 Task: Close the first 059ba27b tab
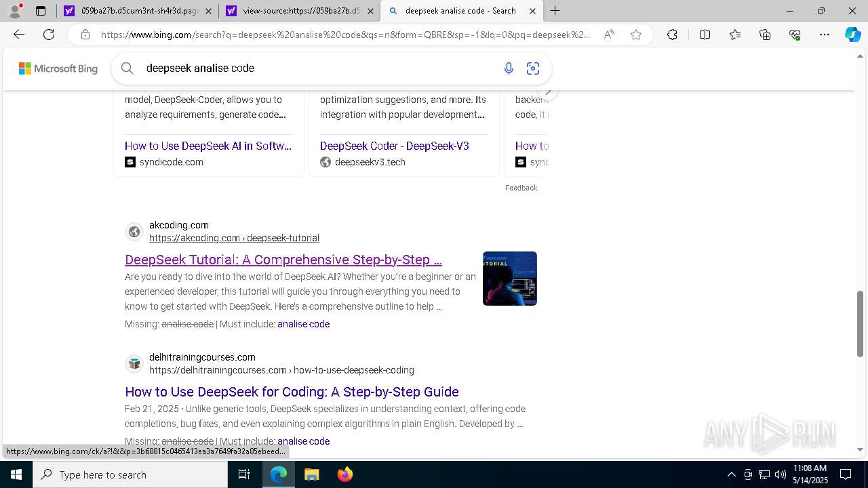[208, 11]
